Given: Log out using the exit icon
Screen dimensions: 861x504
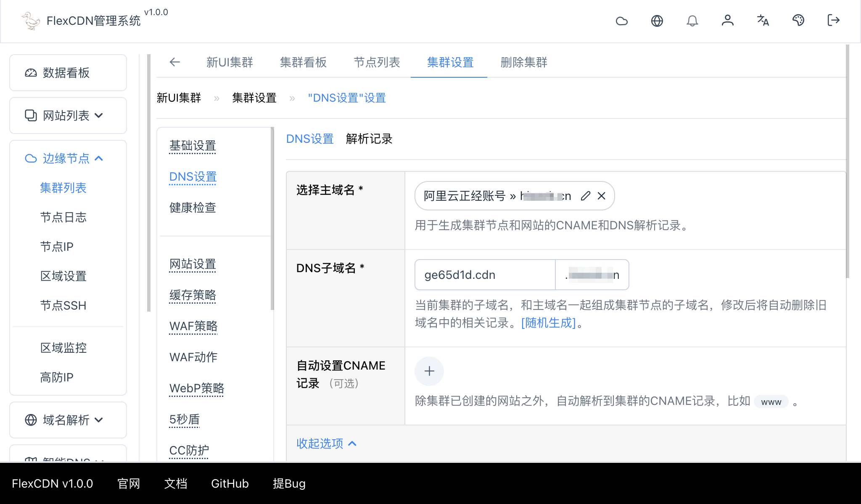Looking at the screenshot, I should (x=832, y=21).
